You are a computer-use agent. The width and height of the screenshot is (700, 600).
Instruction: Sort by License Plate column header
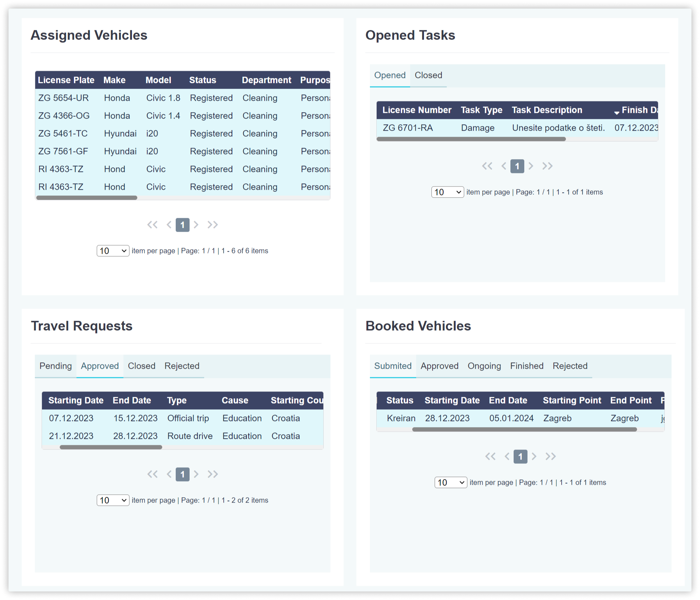[x=66, y=80]
